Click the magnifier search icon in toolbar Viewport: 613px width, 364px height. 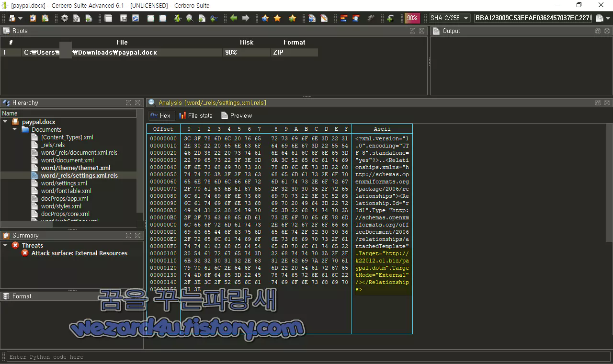190,18
